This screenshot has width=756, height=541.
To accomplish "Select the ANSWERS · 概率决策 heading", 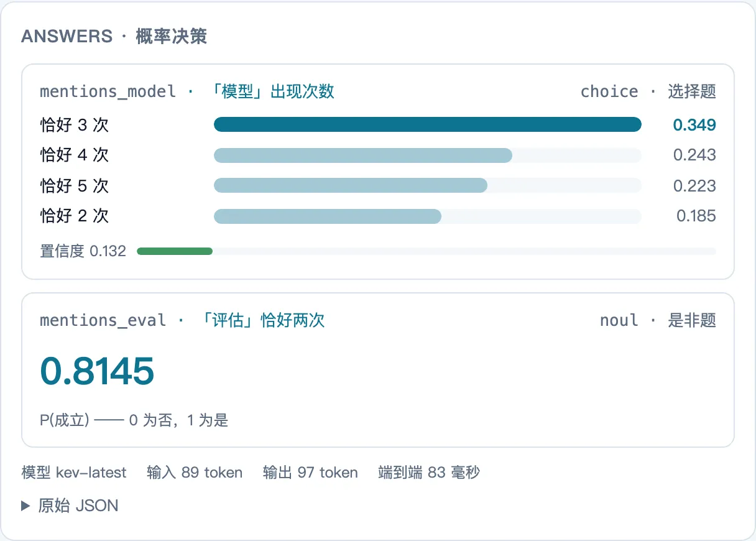I will tap(114, 36).
